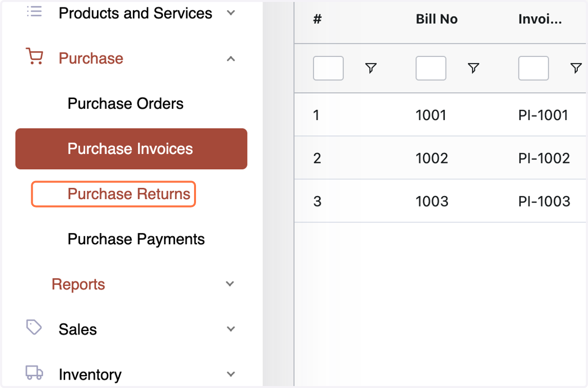
Task: Open the Inventory menu
Action: [x=90, y=374]
